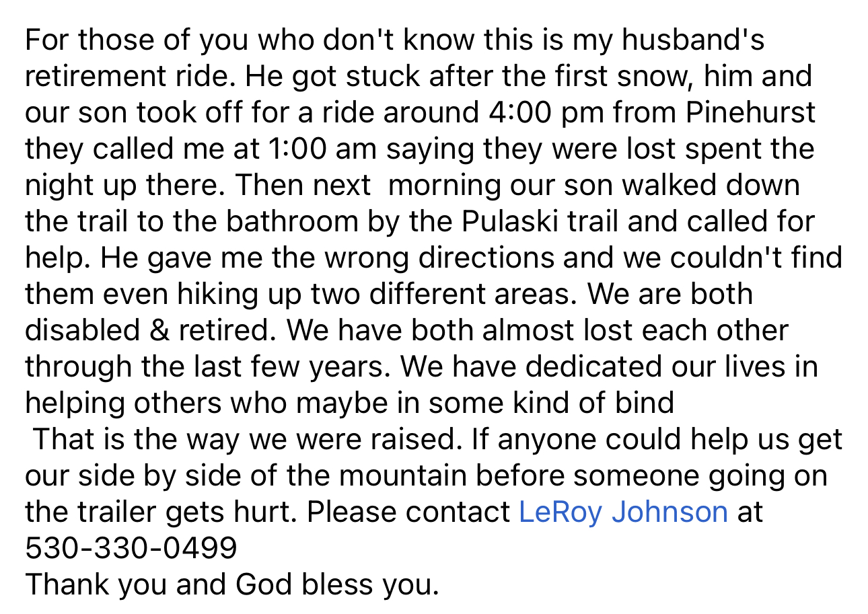Viewport: 868px width, 614px height.
Task: Click the closing line Thank you and God bless you
Action: [232, 584]
